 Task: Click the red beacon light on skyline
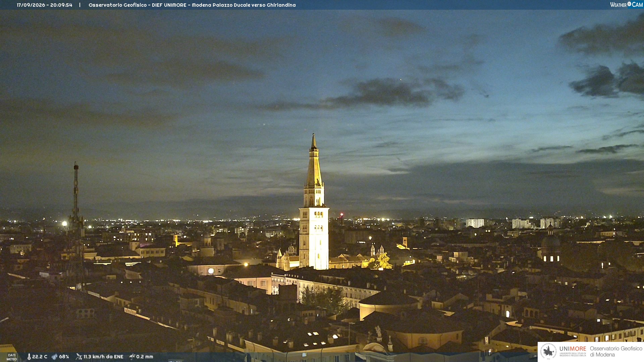point(342,214)
